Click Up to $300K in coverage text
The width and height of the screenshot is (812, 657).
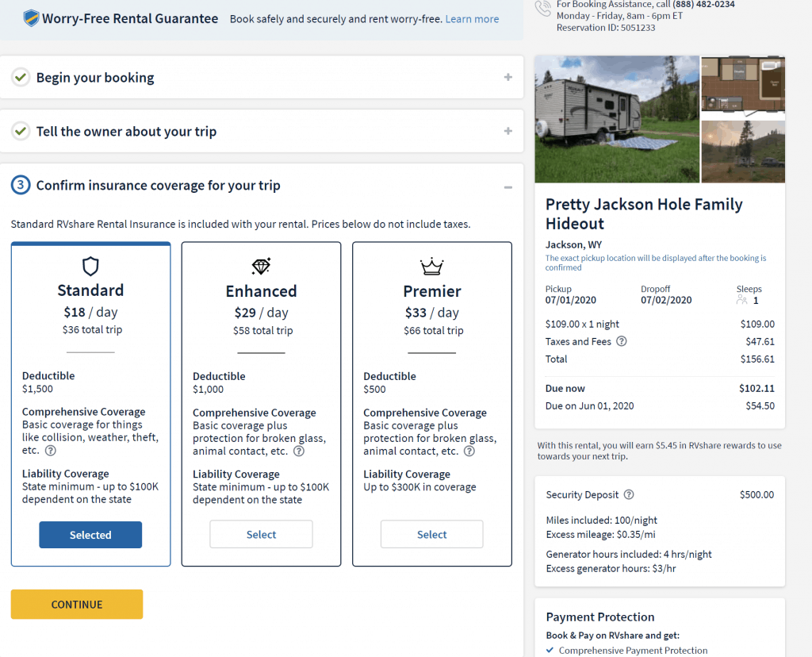[419, 487]
